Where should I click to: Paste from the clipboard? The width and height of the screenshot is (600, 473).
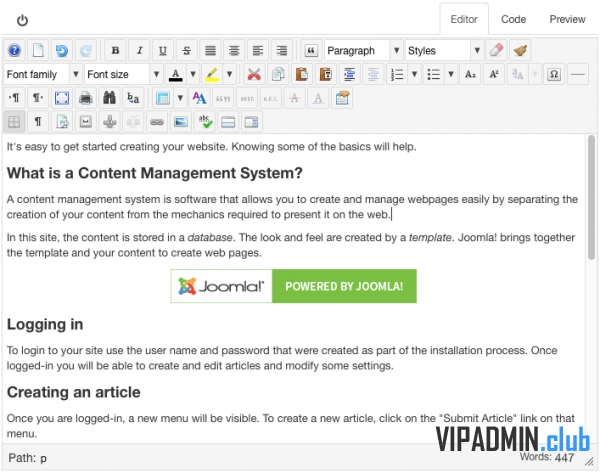click(302, 74)
